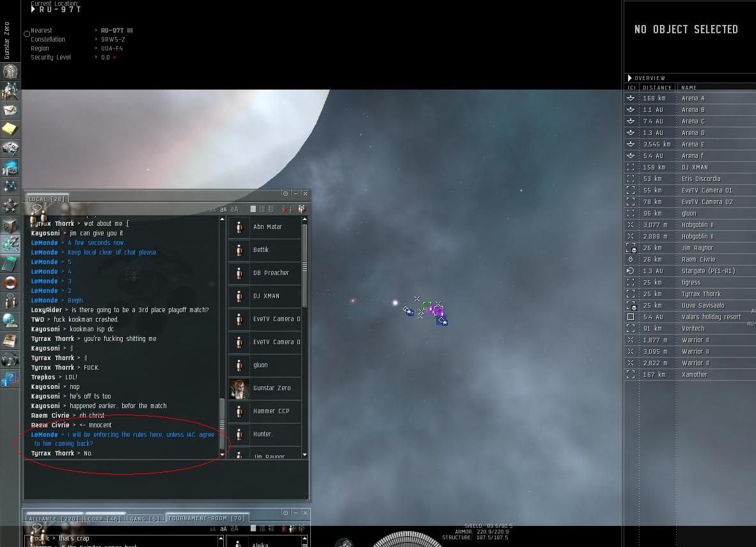
Task: Click the Local window group member icon
Action: 302,209
